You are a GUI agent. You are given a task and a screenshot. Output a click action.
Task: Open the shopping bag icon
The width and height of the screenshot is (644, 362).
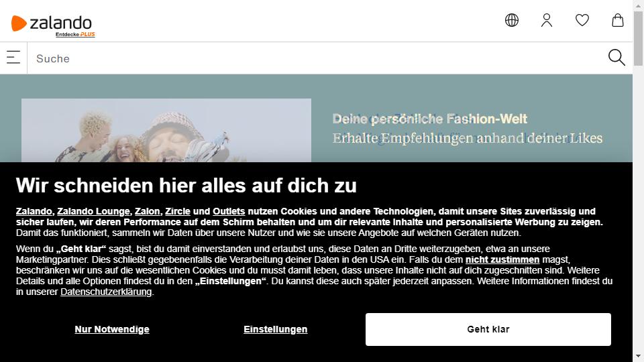618,20
